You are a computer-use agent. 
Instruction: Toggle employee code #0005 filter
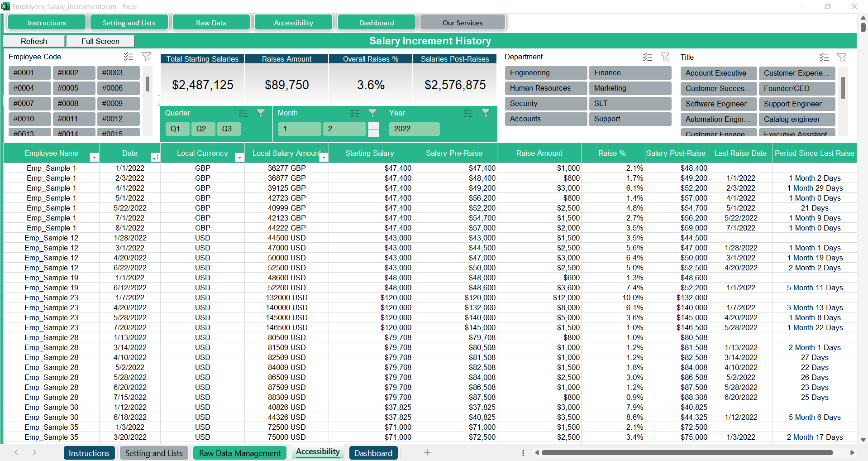pos(74,88)
